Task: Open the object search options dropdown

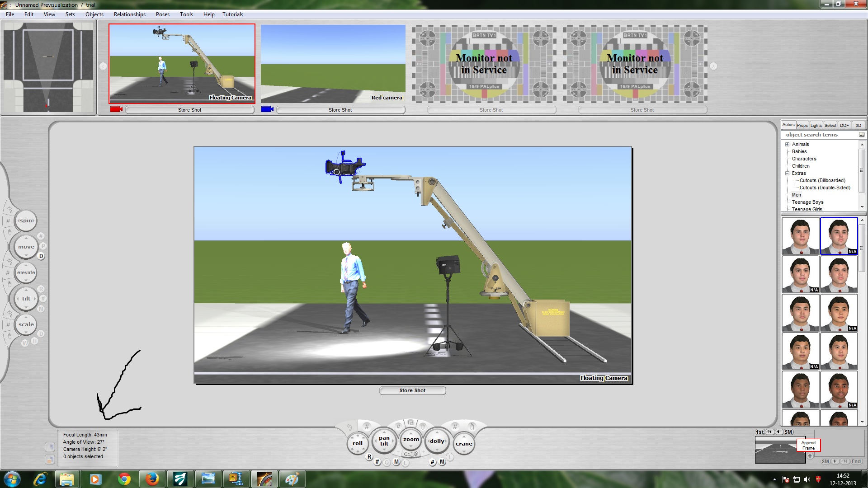Action: pyautogui.click(x=861, y=135)
